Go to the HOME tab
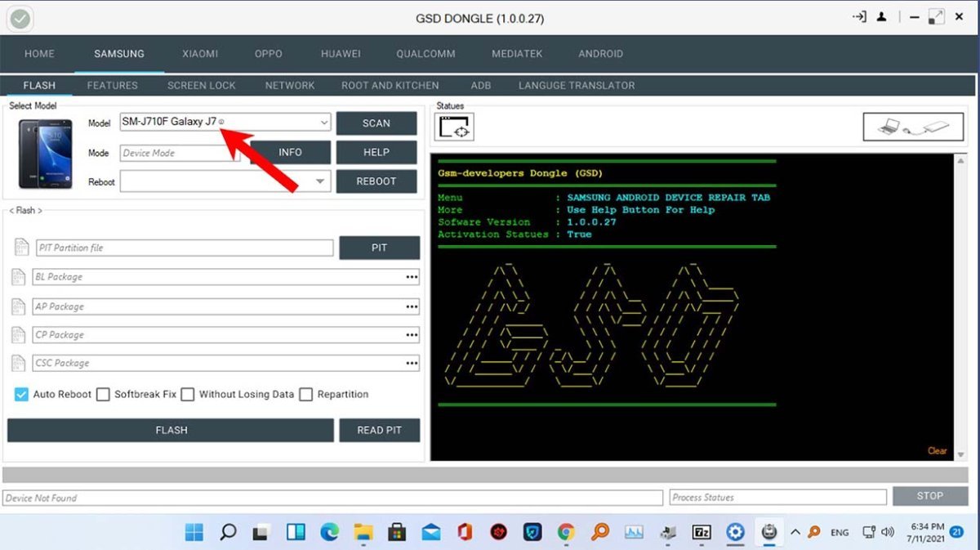Image resolution: width=980 pixels, height=550 pixels. pos(39,54)
